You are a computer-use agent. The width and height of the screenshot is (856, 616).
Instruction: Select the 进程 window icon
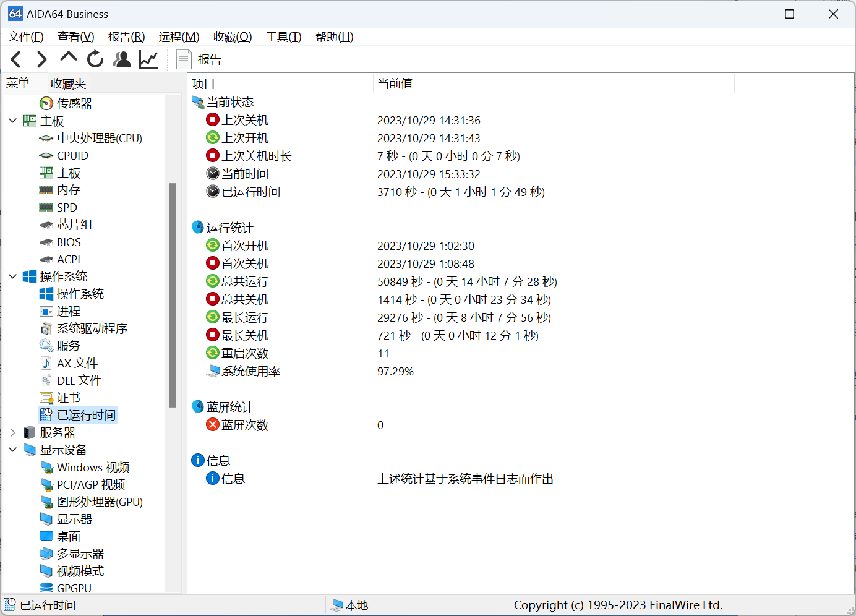(x=46, y=311)
